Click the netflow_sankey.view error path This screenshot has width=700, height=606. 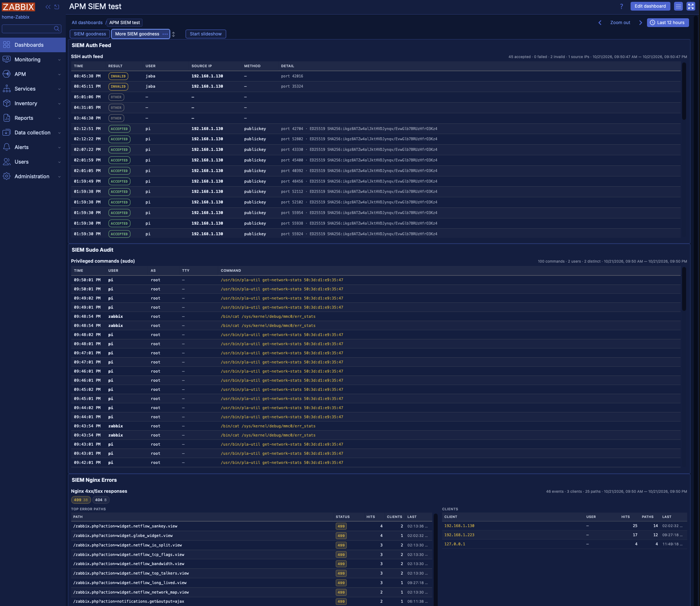point(125,526)
